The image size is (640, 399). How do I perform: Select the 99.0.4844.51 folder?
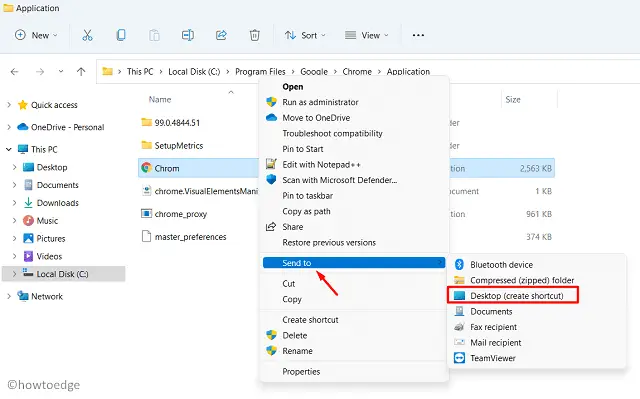coord(177,123)
